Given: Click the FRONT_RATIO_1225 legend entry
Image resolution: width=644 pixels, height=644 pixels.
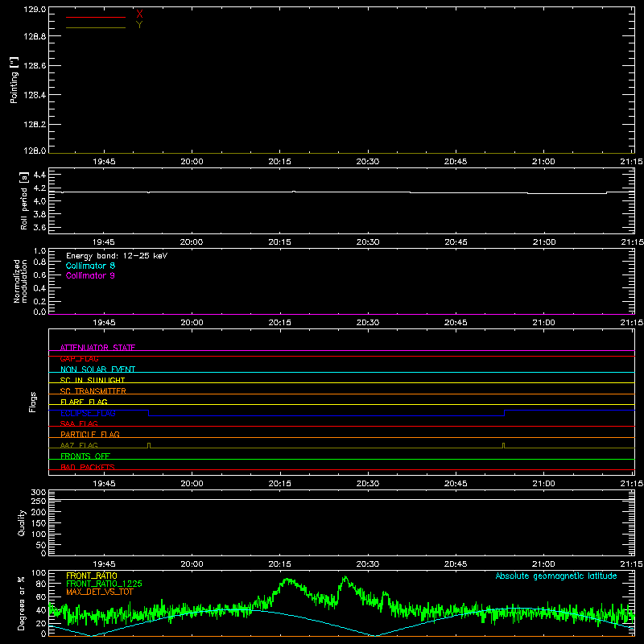Looking at the screenshot, I should pos(105,584).
